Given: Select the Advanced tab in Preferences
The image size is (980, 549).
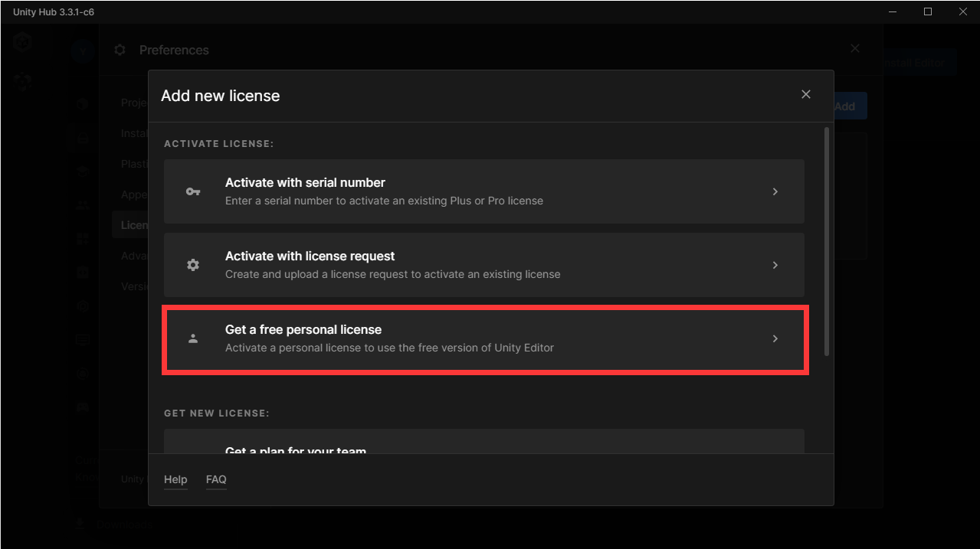Looking at the screenshot, I should click(x=134, y=256).
